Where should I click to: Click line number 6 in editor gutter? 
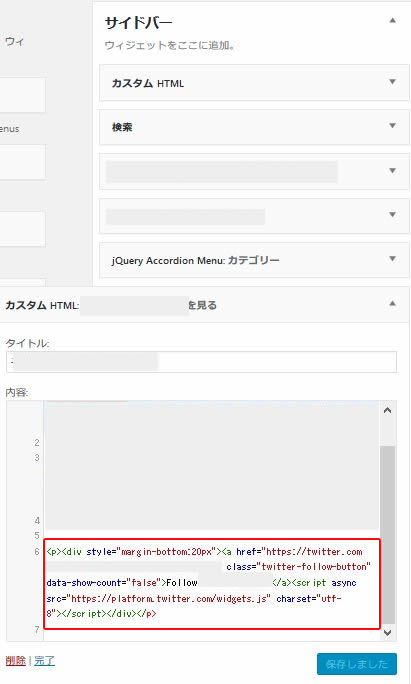click(x=37, y=552)
